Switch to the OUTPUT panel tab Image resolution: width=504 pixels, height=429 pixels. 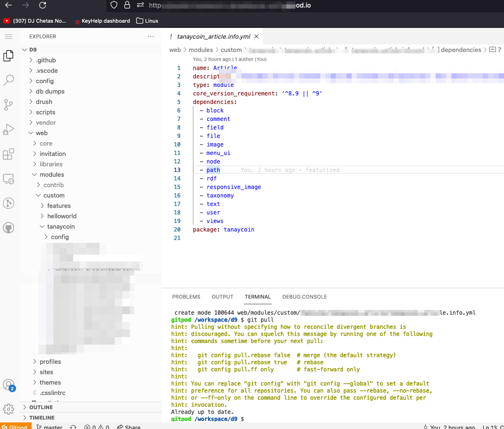(222, 297)
